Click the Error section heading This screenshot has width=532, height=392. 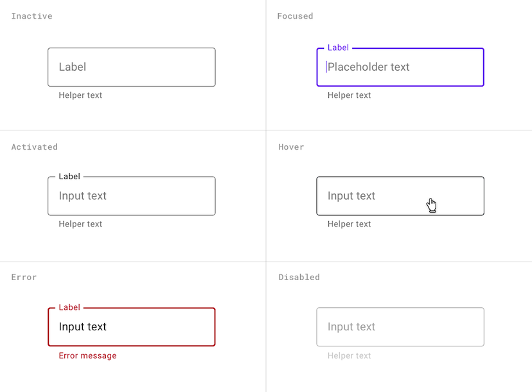pos(24,277)
